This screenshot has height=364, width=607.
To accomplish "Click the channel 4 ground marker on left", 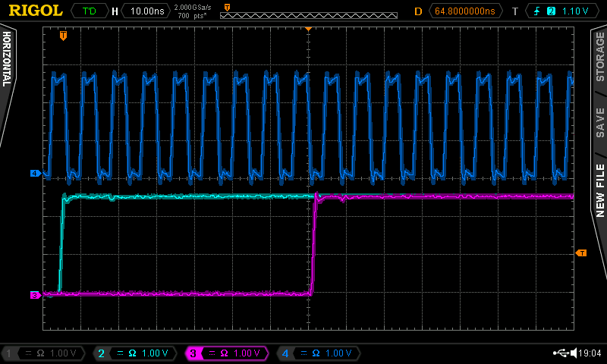I will click(34, 174).
